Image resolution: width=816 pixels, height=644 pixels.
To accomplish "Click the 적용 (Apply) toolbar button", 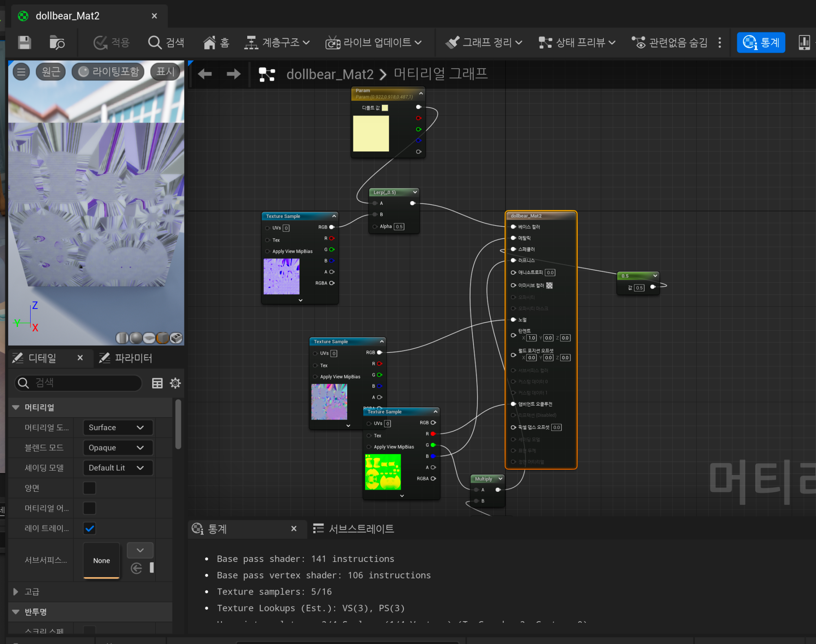I will click(x=111, y=42).
